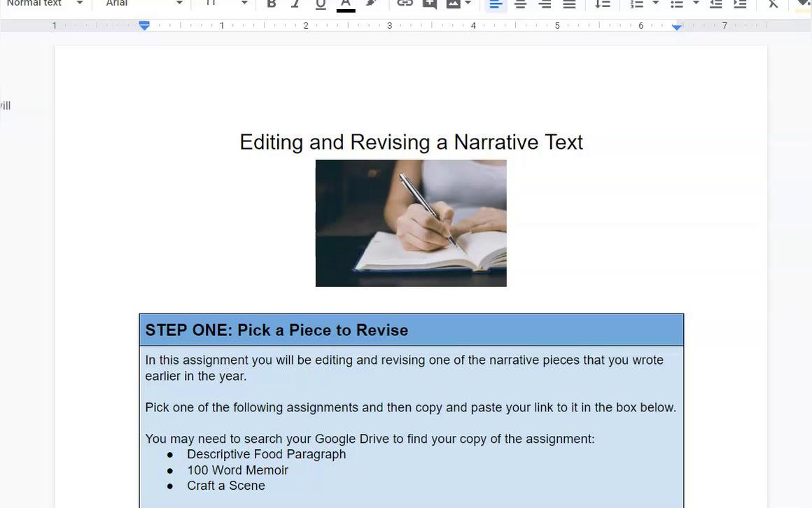
Task: Open the Normal text style dropdown
Action: coord(45,3)
